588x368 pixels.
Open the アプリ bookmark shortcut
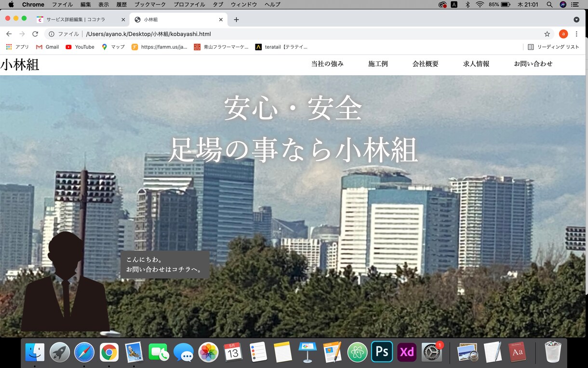[17, 47]
